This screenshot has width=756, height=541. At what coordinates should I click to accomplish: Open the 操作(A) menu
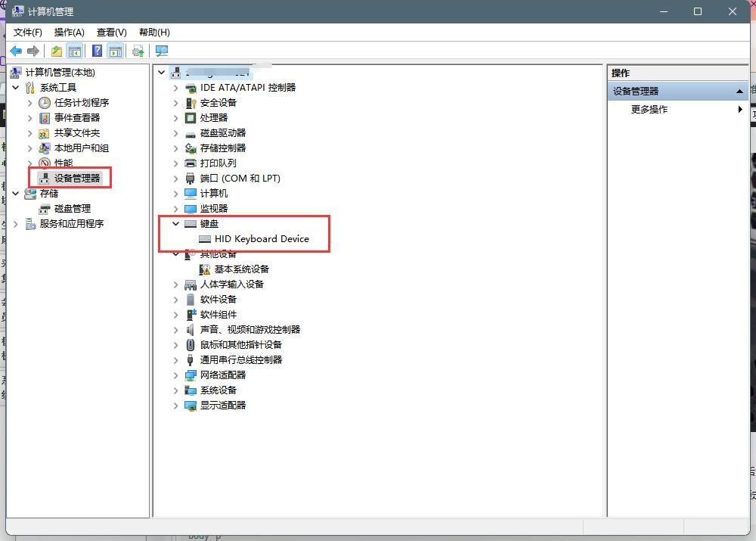70,32
